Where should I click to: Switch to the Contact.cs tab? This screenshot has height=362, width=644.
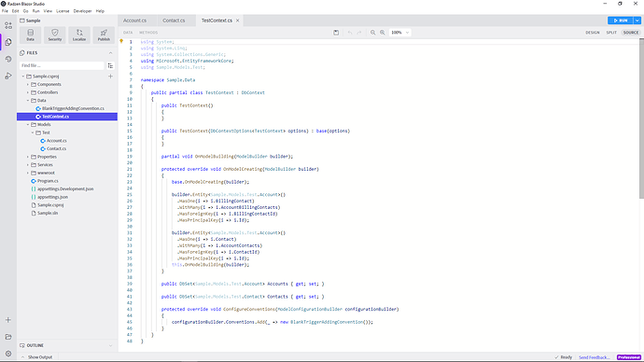[174, 21]
